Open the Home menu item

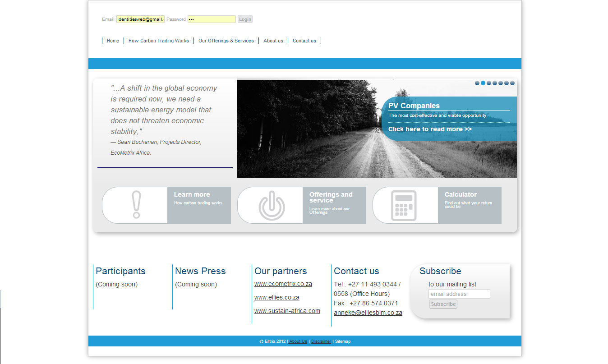(x=113, y=41)
